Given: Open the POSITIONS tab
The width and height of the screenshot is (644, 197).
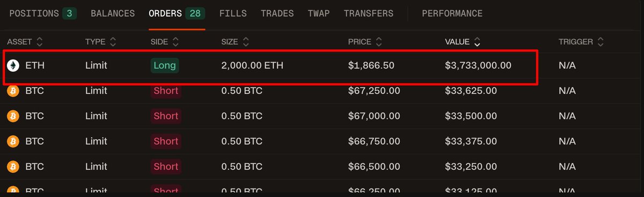Looking at the screenshot, I should click(43, 13).
